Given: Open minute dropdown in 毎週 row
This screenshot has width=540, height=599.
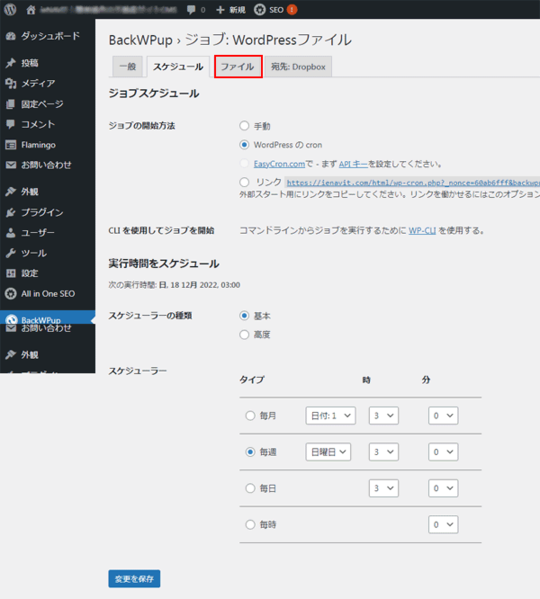Looking at the screenshot, I should 443,452.
